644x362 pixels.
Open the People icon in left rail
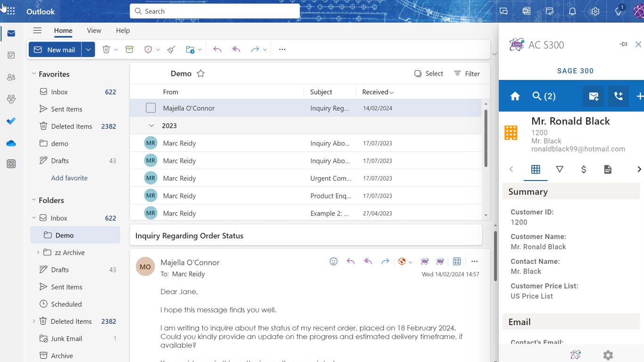pyautogui.click(x=11, y=77)
